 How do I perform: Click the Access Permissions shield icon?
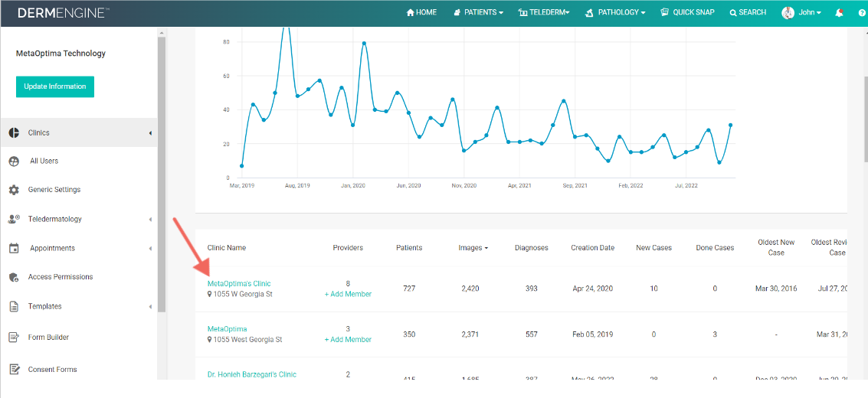coord(14,277)
